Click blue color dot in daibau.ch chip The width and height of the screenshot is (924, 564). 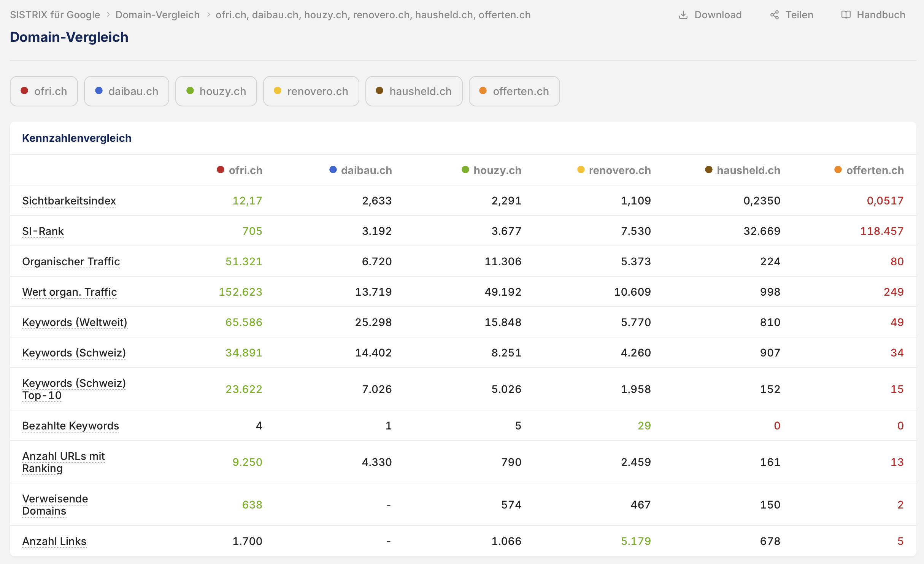(99, 90)
